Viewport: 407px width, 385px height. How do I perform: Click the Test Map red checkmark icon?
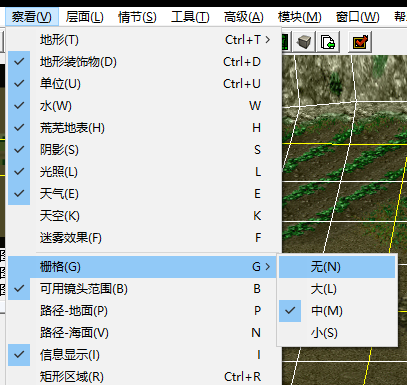coord(360,42)
